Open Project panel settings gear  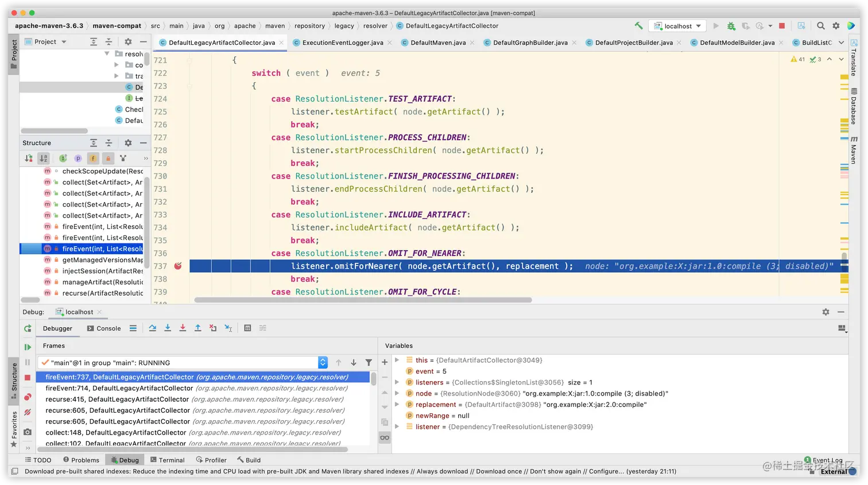click(x=128, y=42)
